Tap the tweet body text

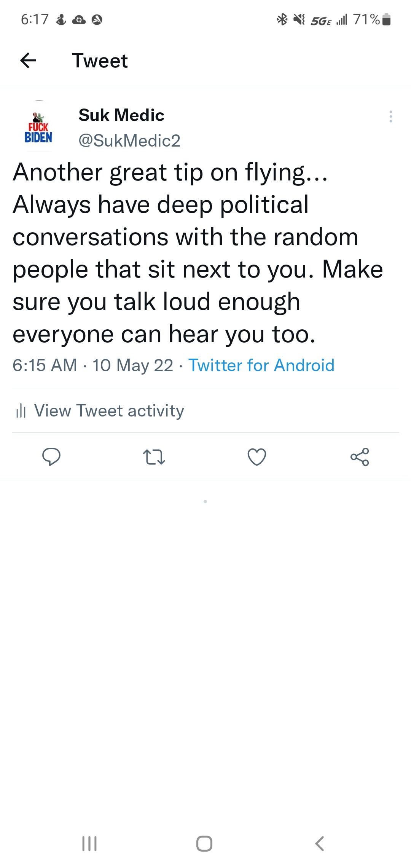198,253
